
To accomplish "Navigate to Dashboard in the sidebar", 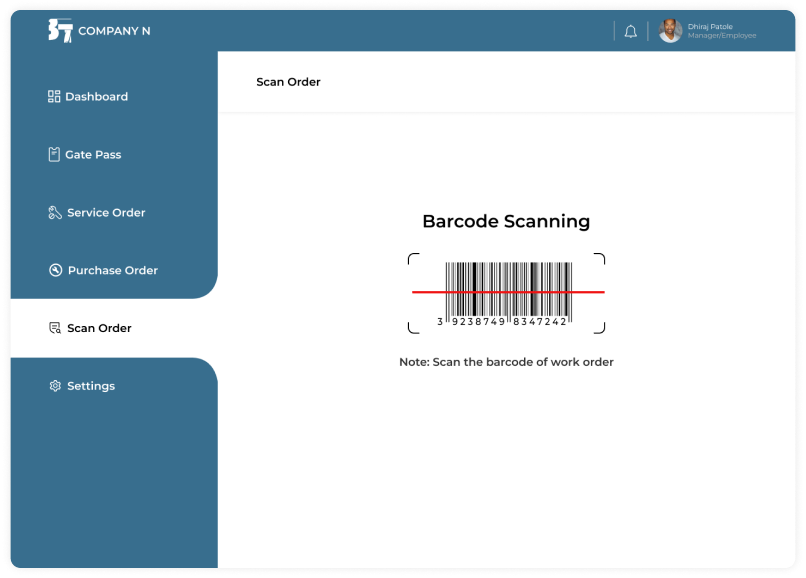I will [95, 96].
